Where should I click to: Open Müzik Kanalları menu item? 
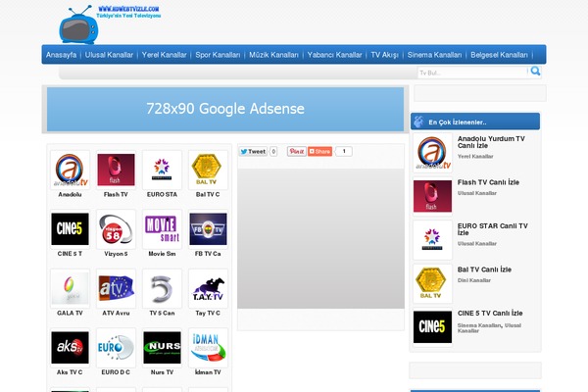point(273,55)
